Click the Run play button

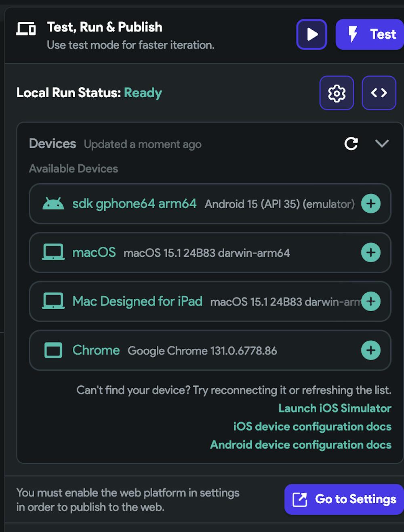point(311,34)
